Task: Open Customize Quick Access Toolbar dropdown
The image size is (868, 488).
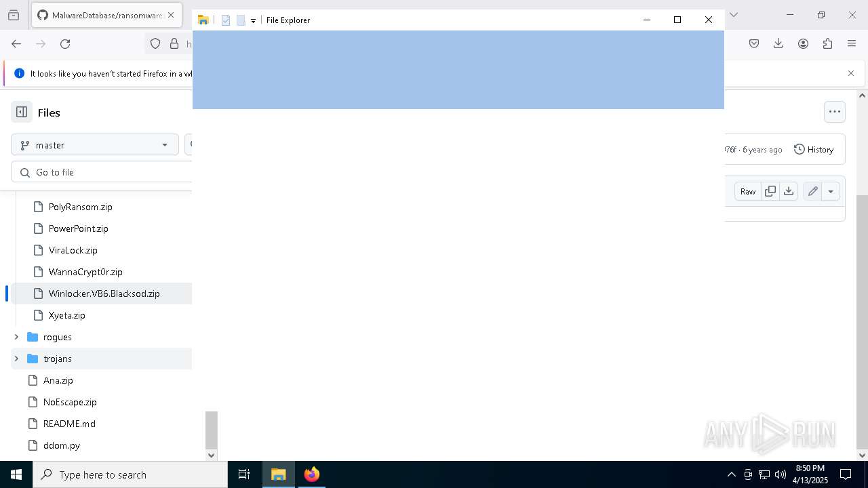Action: pos(253,21)
